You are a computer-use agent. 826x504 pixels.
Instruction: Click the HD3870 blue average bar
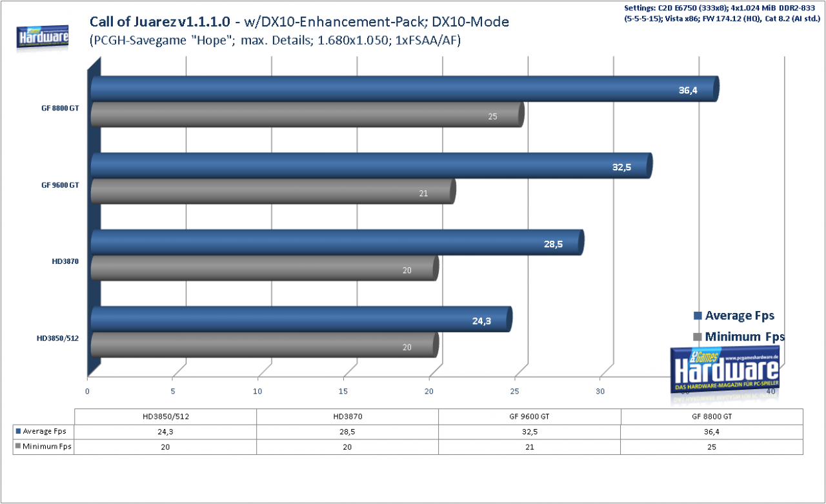coord(337,242)
